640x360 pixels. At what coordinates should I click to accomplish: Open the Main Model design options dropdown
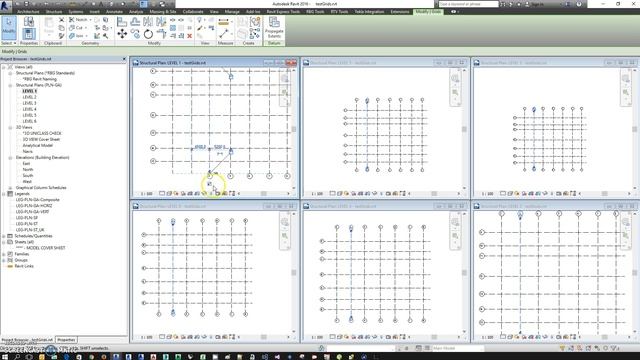tap(458, 348)
